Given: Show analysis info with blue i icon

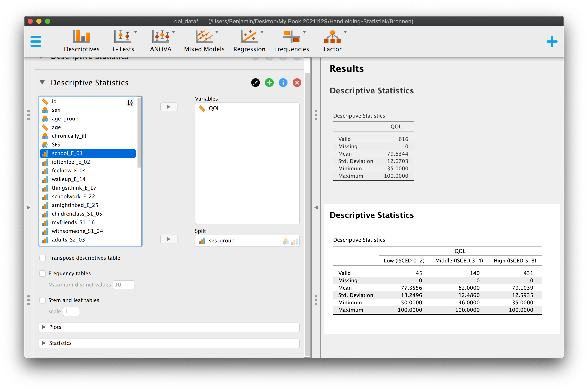Looking at the screenshot, I should pos(283,83).
